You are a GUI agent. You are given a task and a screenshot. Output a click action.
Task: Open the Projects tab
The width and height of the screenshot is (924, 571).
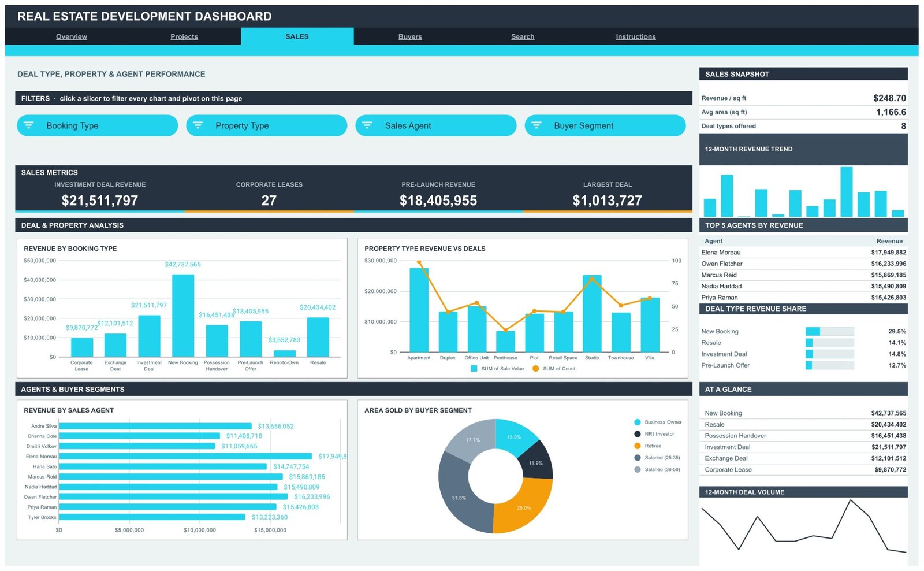(x=184, y=36)
